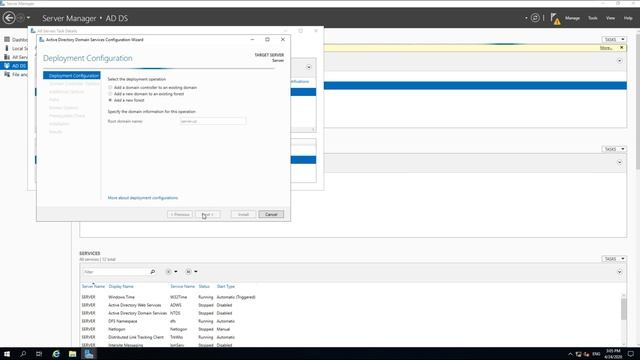The image size is (640, 360).
Task: Sort services by Display Name column
Action: 121,287
